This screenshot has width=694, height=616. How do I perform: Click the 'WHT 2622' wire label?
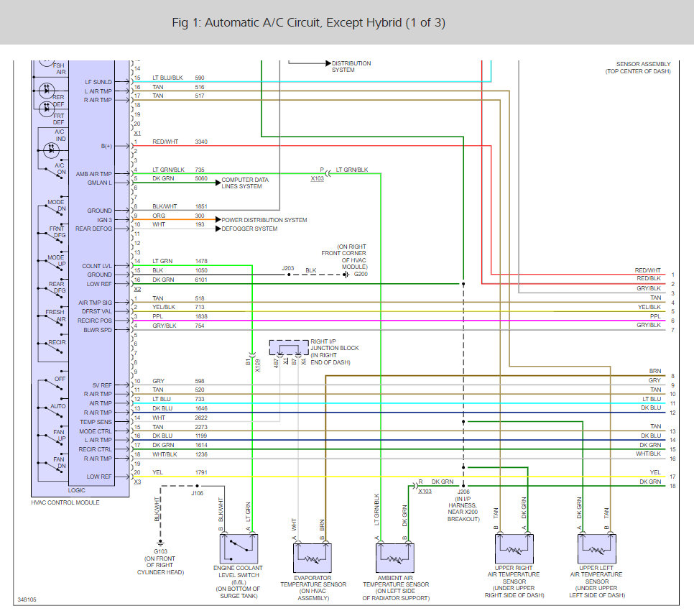pyautogui.click(x=180, y=418)
